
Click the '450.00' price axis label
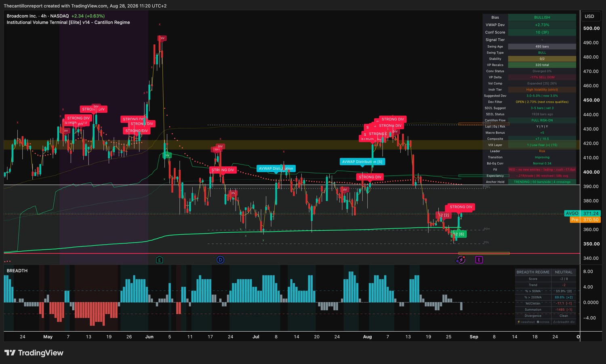tap(591, 100)
